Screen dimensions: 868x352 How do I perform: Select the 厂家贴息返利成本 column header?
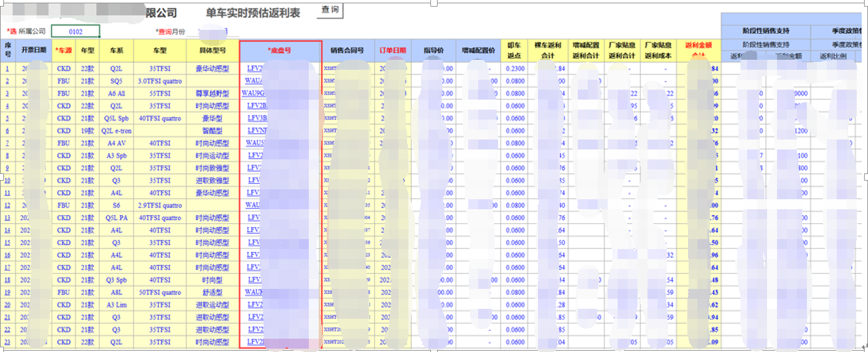(x=659, y=50)
